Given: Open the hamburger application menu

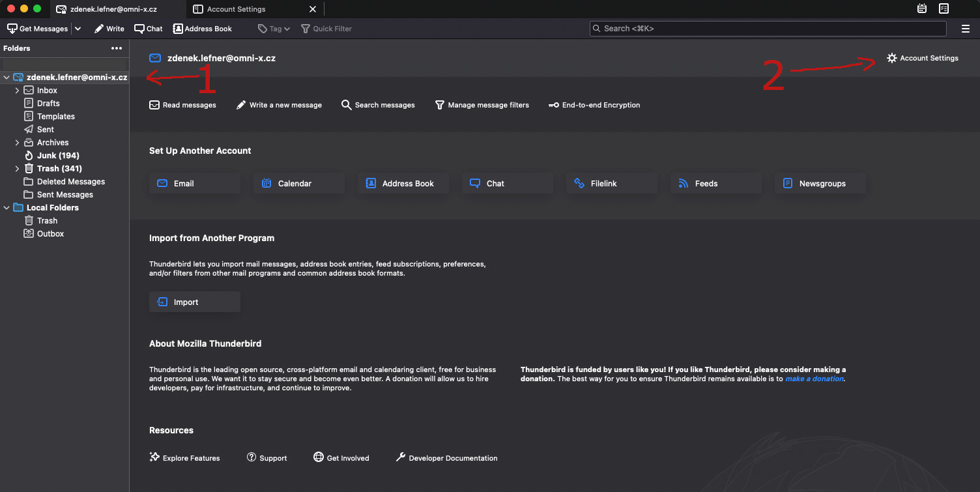Looking at the screenshot, I should click(x=966, y=29).
